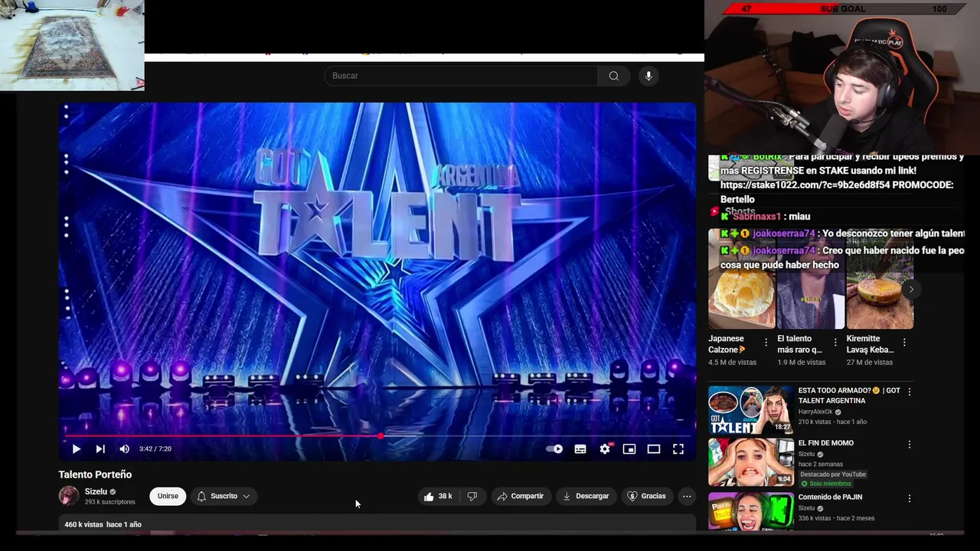Screen dimensions: 980x551
Task: Open options for Japanese Calzone short
Action: pyautogui.click(x=766, y=343)
